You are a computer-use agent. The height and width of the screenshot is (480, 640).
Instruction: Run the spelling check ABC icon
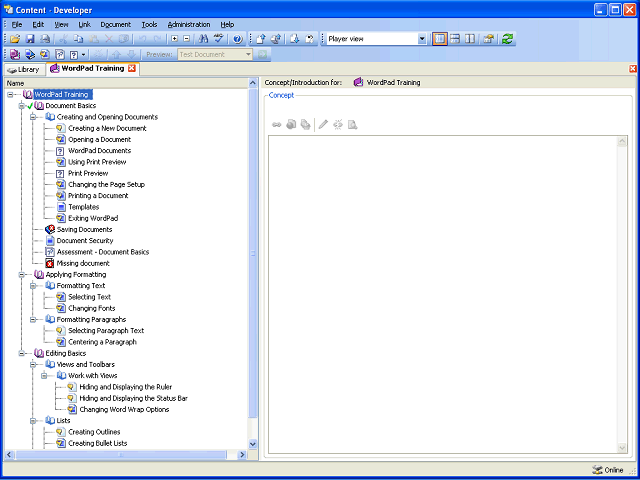[219, 39]
